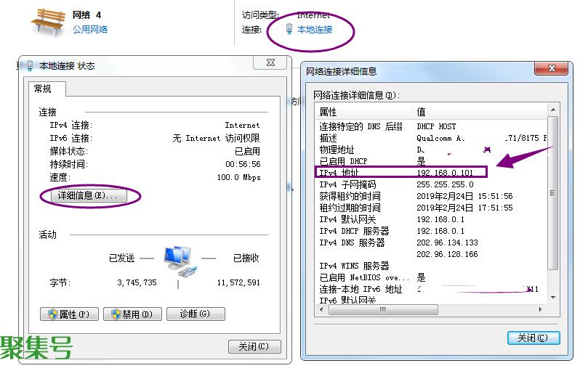This screenshot has width=588, height=371.
Task: Sort by the 属性 column header
Action: [363, 112]
